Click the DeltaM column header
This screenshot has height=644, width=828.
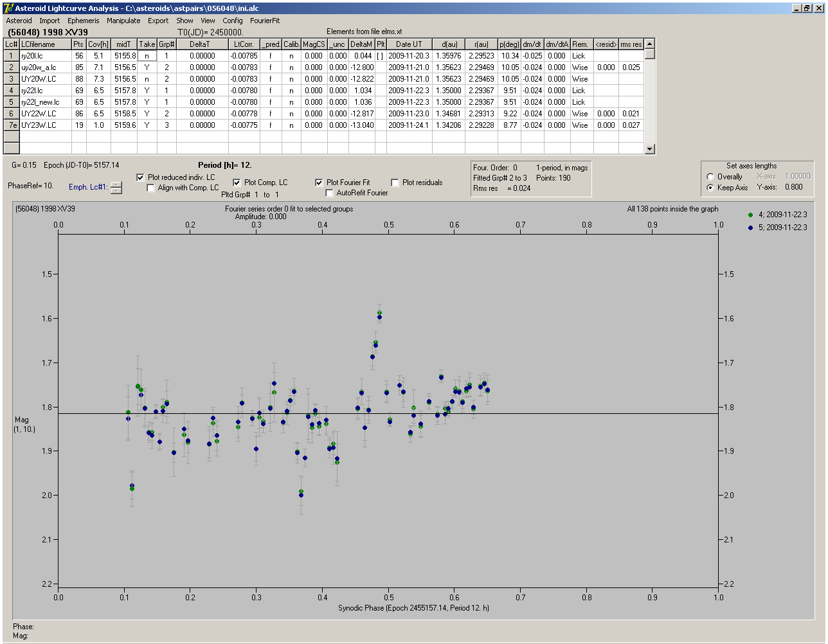[361, 44]
